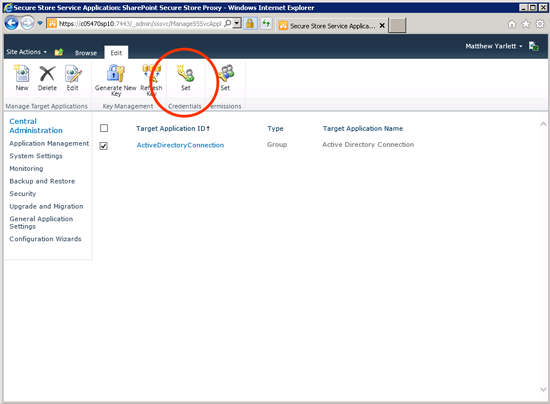
Task: Click the search magnifier in address bar
Action: pyautogui.click(x=227, y=23)
